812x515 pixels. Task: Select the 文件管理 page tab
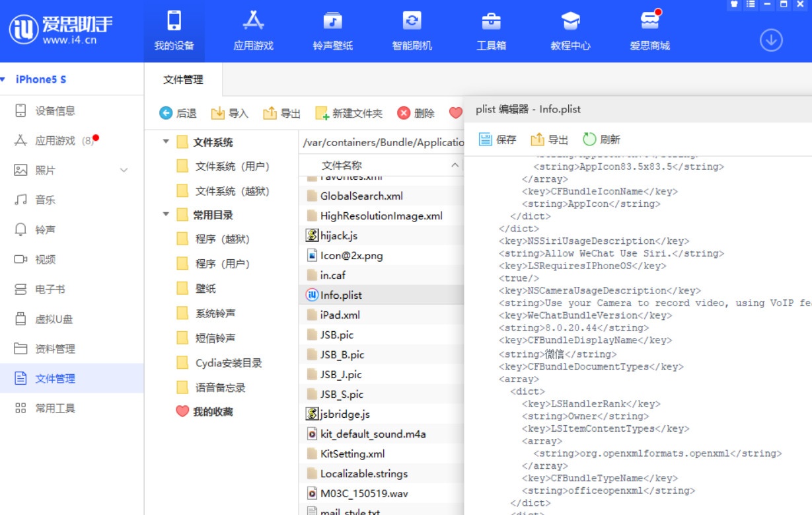click(x=183, y=79)
